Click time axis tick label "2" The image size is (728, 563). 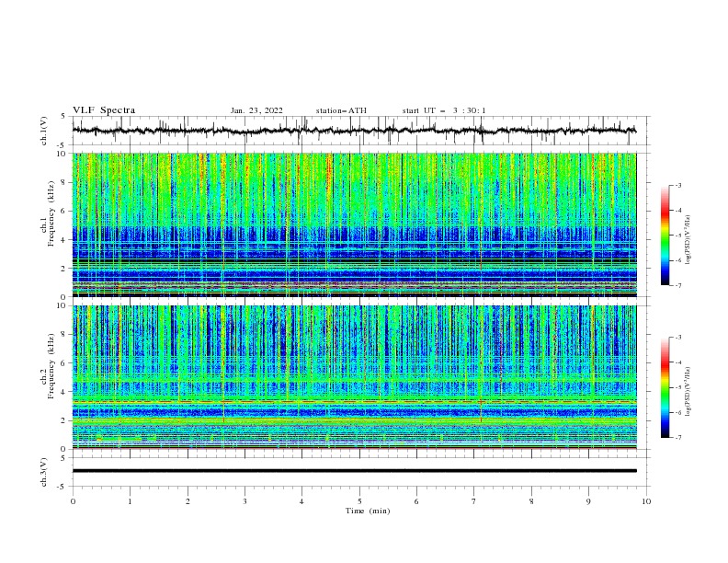click(188, 501)
